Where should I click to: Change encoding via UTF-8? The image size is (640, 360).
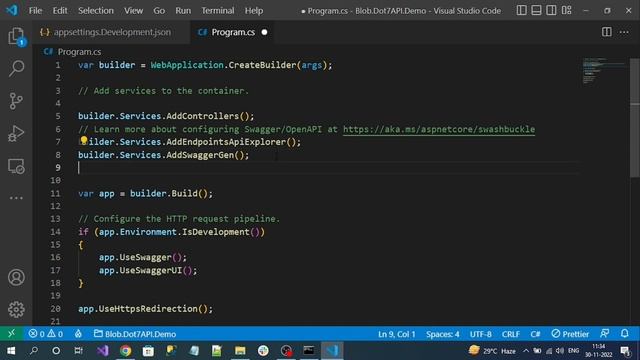coord(480,334)
